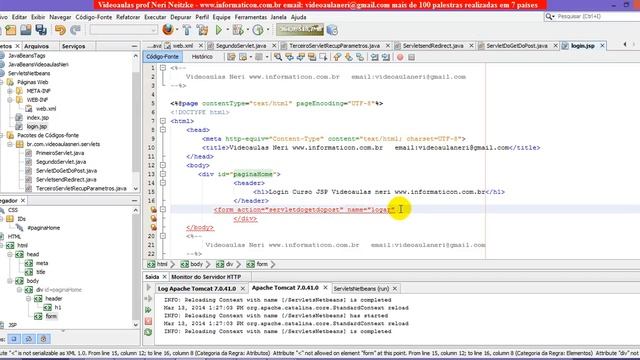Collapse the code fold at line 7

click(163, 121)
